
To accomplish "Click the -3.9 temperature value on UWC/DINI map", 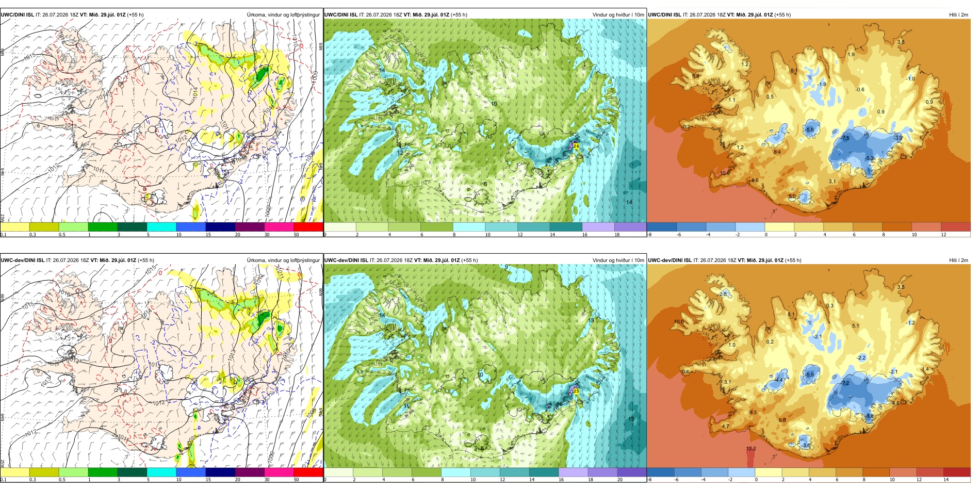I will click(898, 138).
